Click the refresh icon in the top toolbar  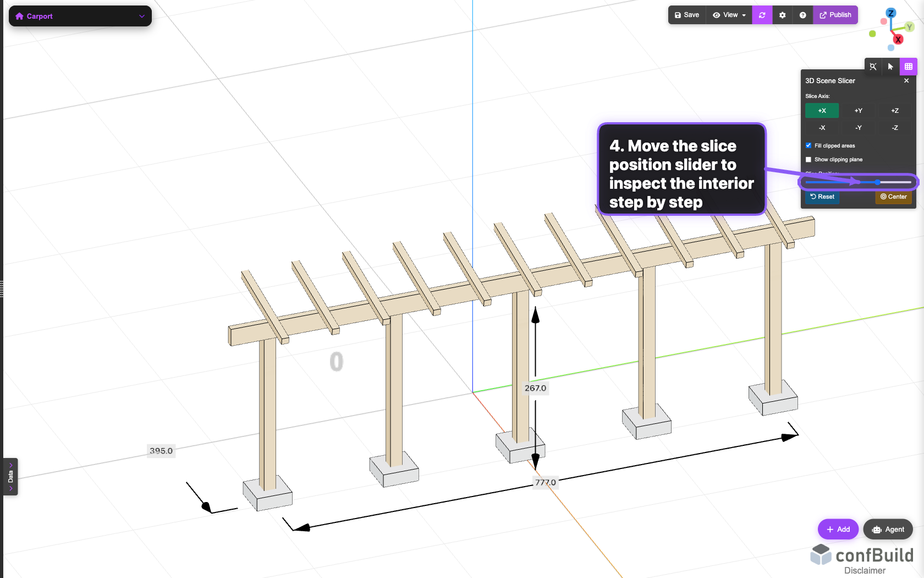(762, 15)
